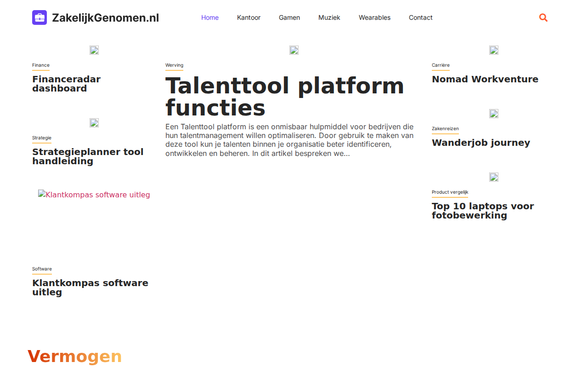Viewport: 588px width, 368px height.
Task: Open the Zakenreizen category label
Action: (x=445, y=129)
